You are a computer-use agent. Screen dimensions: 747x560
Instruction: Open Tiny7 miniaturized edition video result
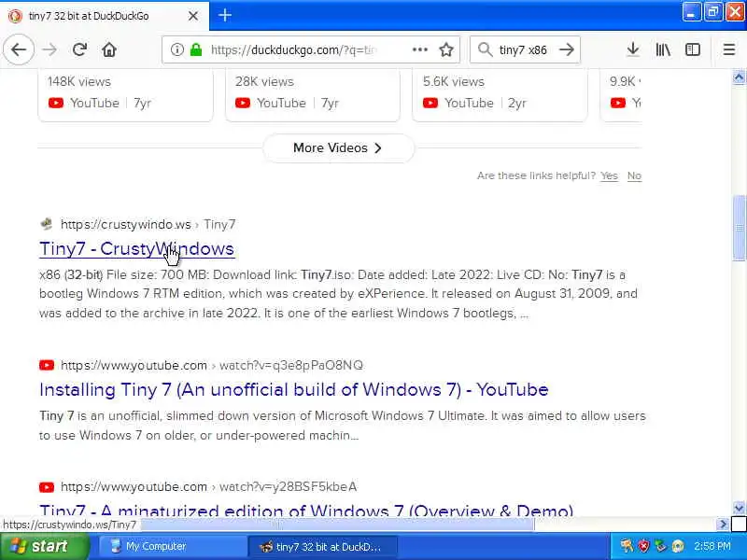306,511
